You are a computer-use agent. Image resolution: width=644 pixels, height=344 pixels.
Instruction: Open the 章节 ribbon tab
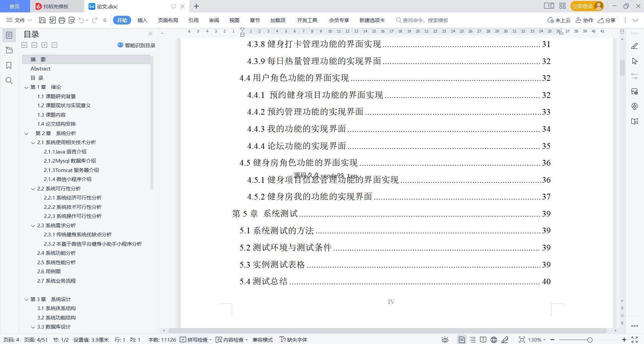point(255,20)
